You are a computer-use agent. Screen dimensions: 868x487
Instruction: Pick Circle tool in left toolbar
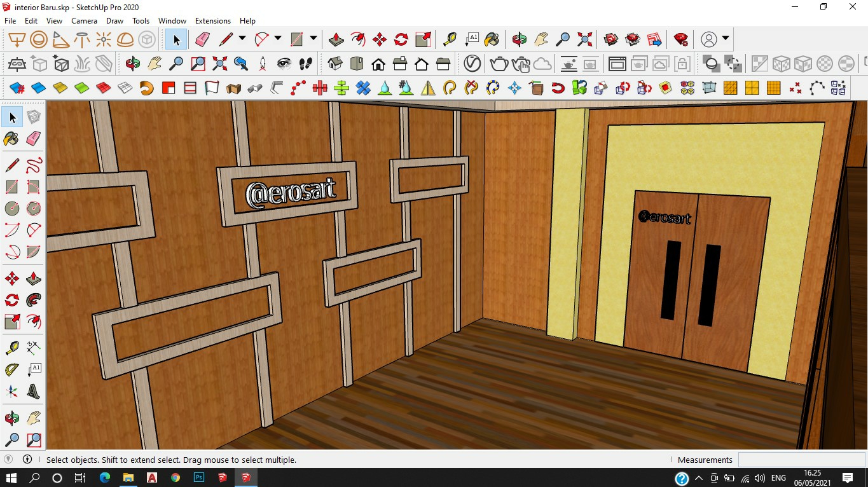12,208
